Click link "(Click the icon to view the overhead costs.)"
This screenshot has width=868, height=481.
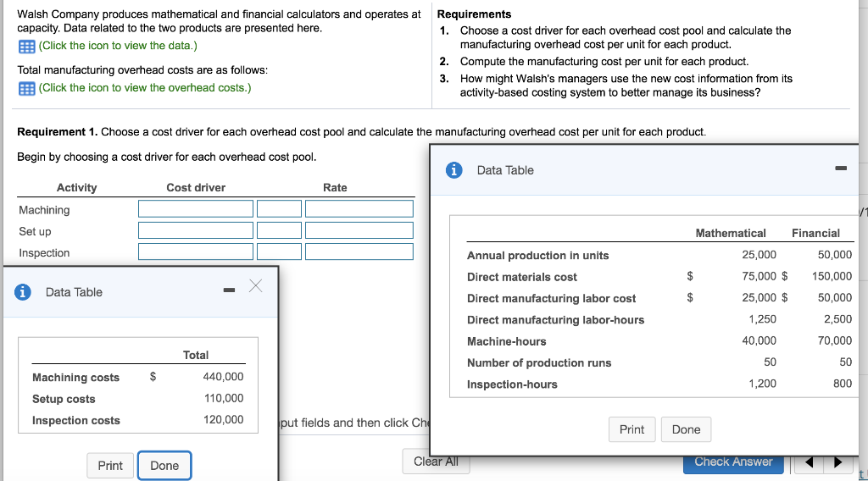coord(145,88)
